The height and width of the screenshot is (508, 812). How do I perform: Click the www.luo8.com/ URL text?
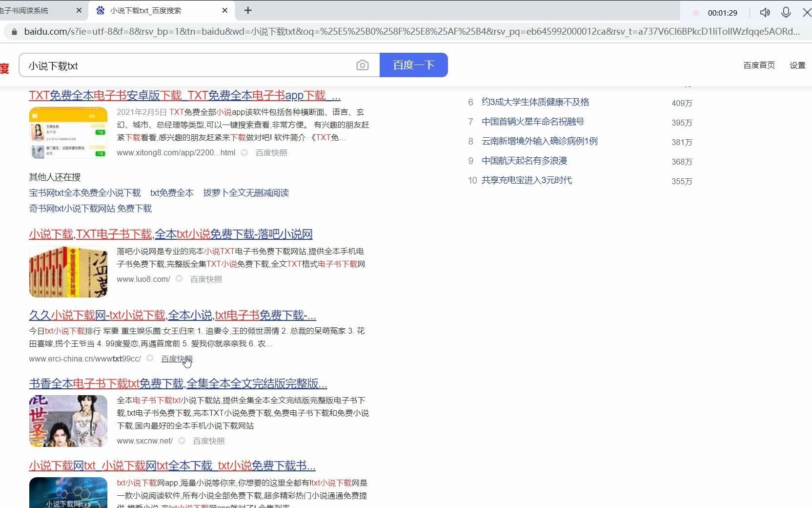pos(143,279)
